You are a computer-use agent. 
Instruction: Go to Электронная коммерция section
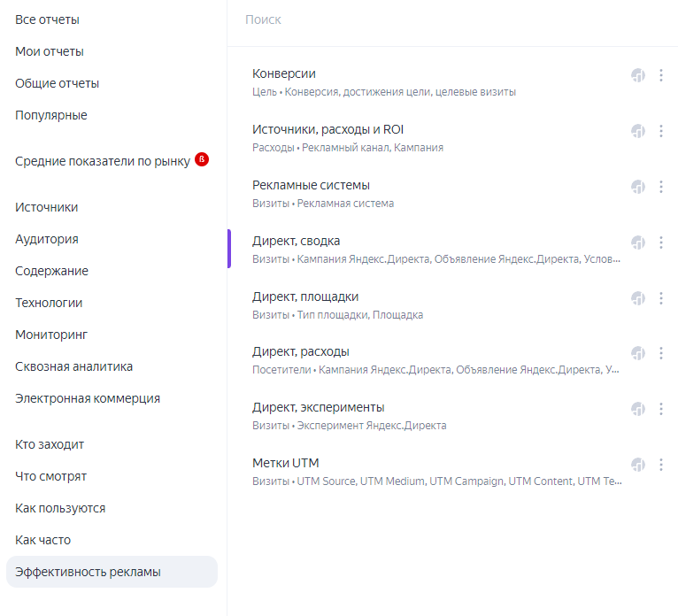click(x=88, y=398)
